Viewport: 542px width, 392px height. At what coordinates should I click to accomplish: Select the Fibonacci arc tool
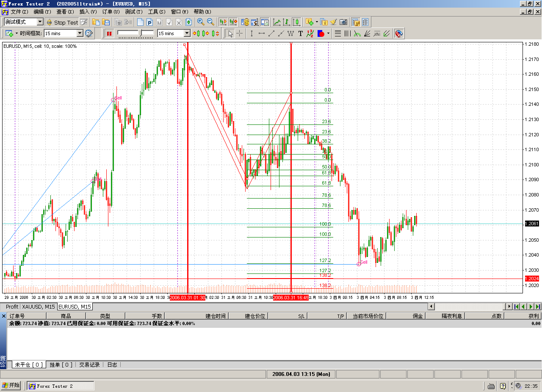(x=357, y=33)
